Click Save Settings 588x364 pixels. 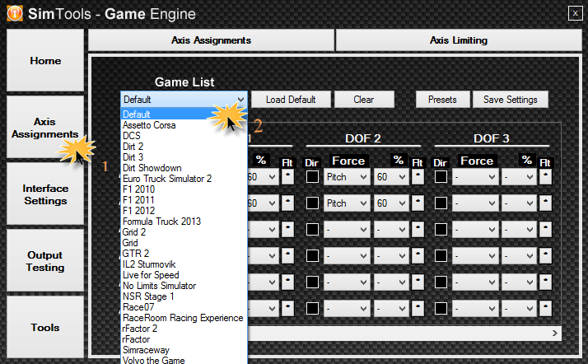pyautogui.click(x=511, y=100)
